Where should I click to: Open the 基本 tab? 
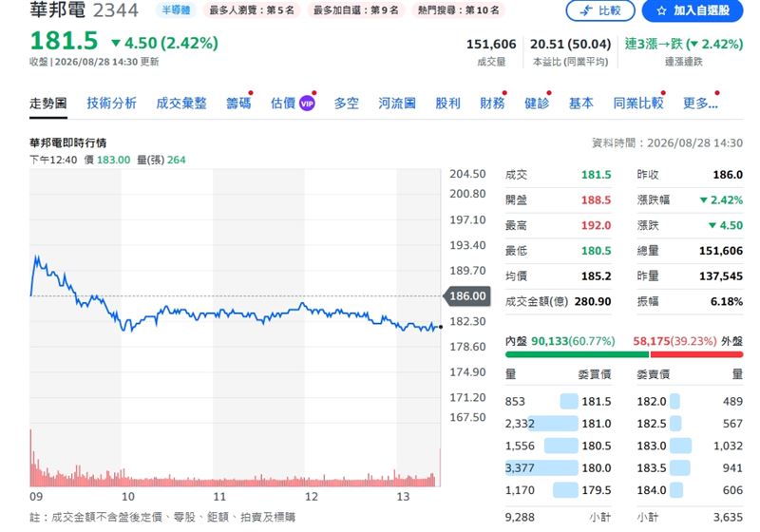tap(581, 104)
